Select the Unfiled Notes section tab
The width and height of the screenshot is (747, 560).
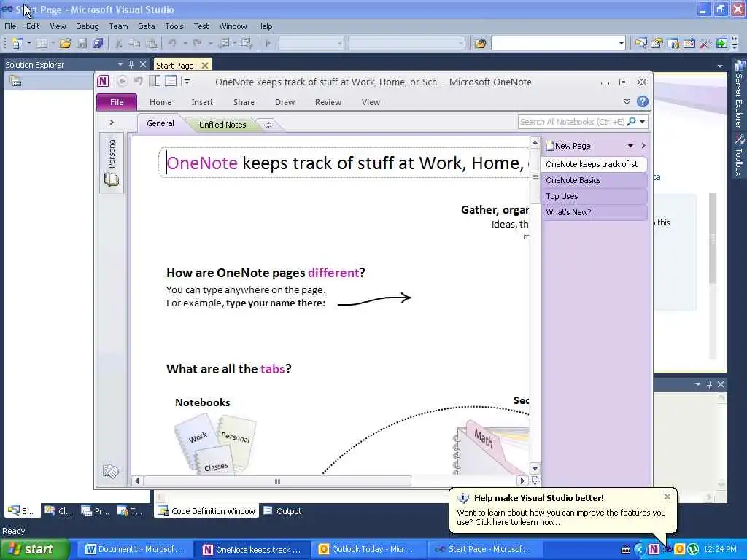(222, 125)
